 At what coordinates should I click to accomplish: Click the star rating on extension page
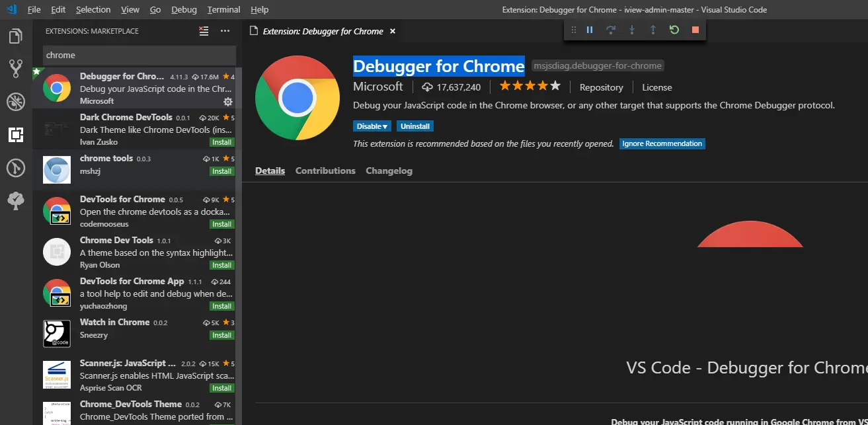coord(530,87)
